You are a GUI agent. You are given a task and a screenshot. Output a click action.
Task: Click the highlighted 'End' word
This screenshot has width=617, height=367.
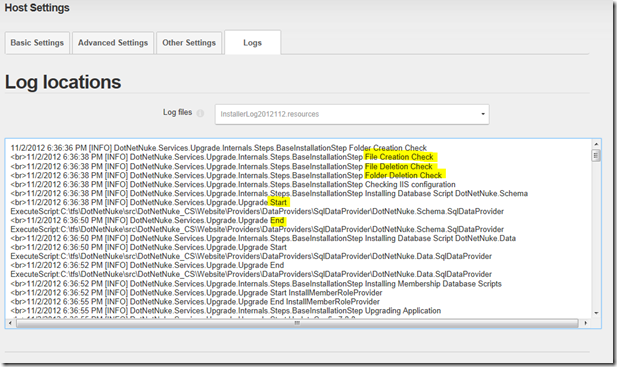coord(277,220)
